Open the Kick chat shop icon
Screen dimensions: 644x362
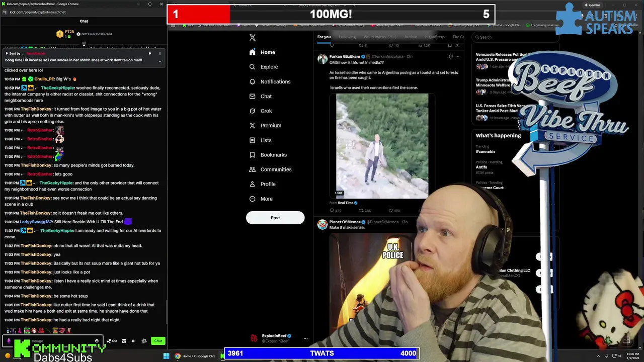[x=124, y=341]
